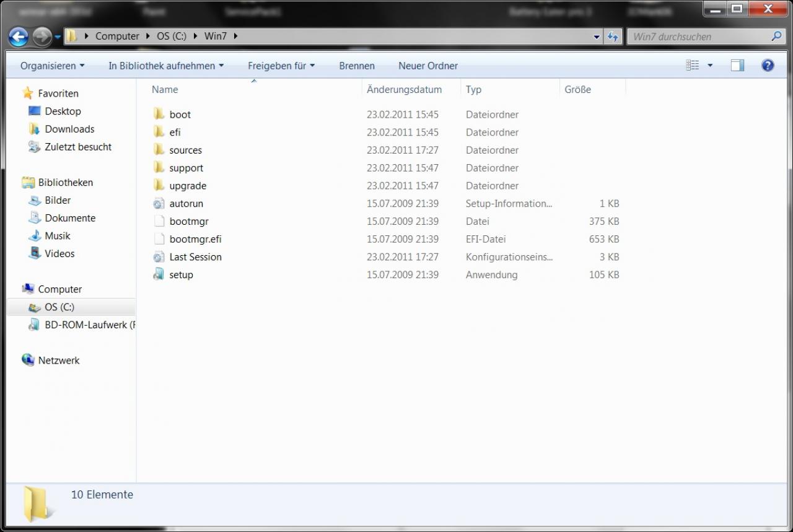Open In Bibliothek aufnehmen menu
This screenshot has height=532, width=793.
point(166,66)
